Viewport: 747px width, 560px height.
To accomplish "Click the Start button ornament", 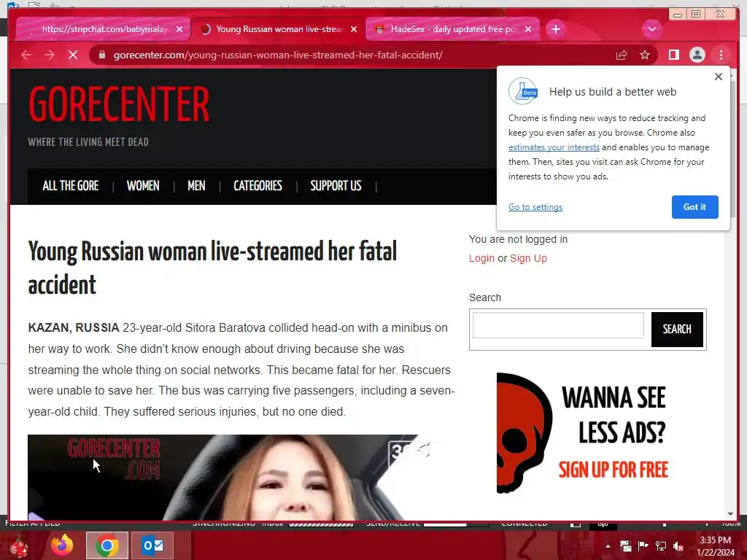I will (x=19, y=545).
